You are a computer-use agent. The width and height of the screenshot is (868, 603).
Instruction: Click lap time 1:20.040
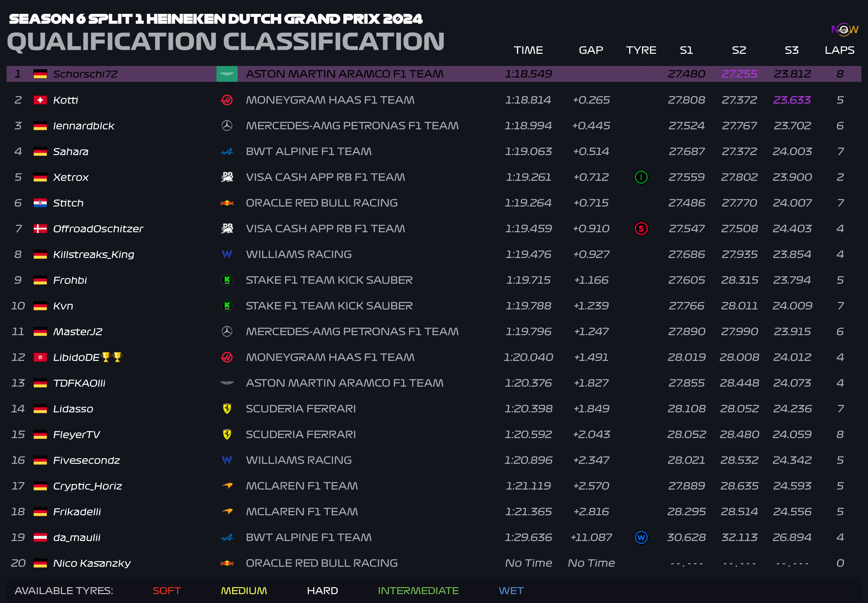point(528,357)
